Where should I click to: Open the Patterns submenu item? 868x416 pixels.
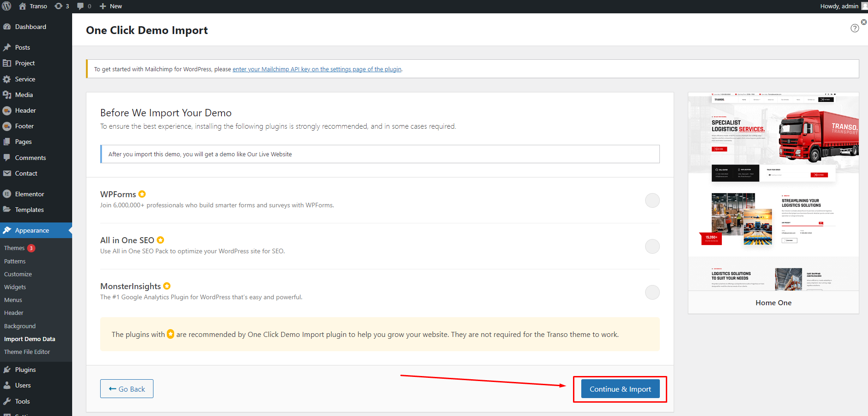pyautogui.click(x=15, y=261)
